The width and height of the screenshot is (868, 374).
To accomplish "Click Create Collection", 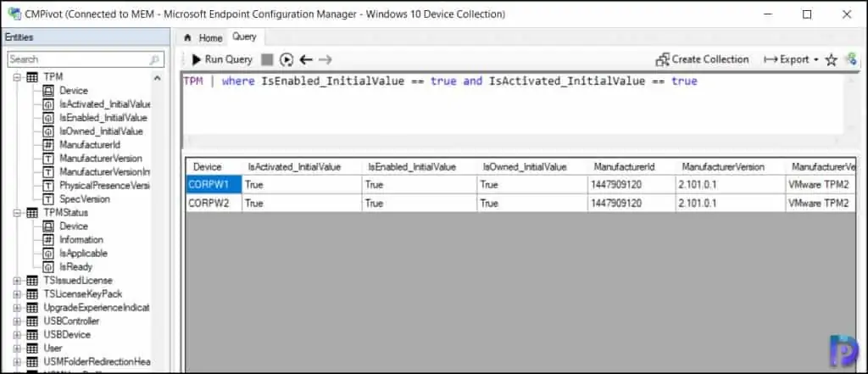I will point(702,59).
